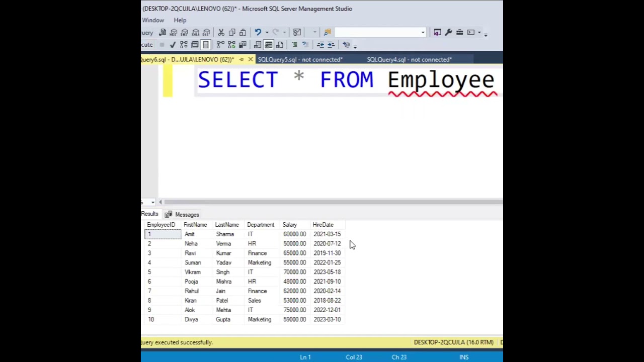Click the word Employee in the query
The width and height of the screenshot is (644, 362).
(441, 80)
